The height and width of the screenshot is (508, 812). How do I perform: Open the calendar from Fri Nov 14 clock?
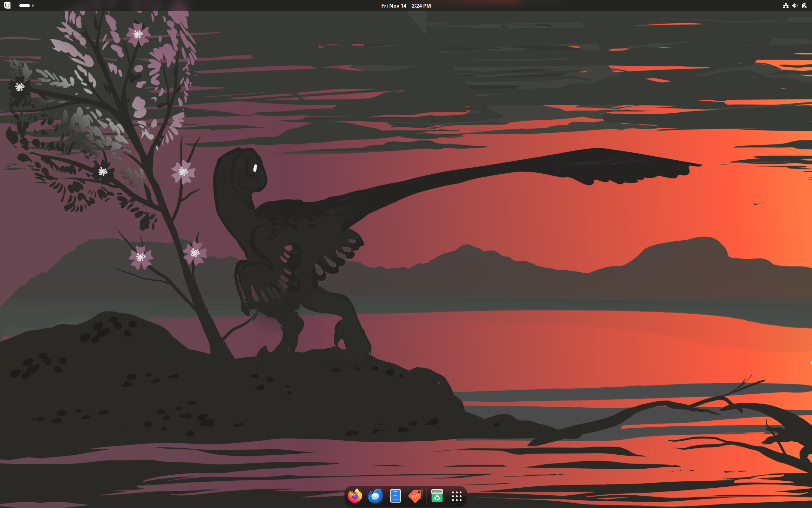(406, 6)
